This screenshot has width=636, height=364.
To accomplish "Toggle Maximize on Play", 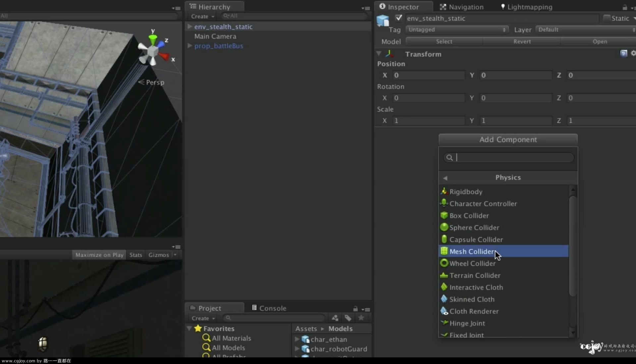I will (x=99, y=255).
